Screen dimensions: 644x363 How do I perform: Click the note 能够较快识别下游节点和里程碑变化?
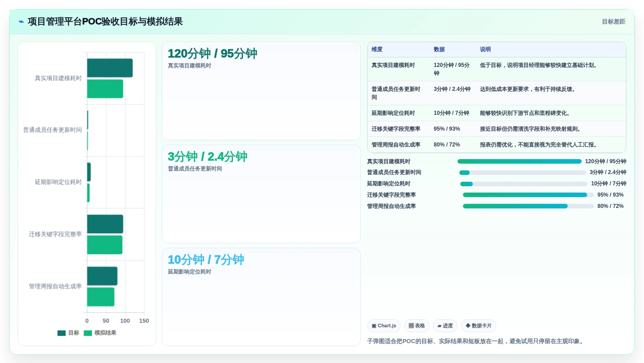point(527,113)
